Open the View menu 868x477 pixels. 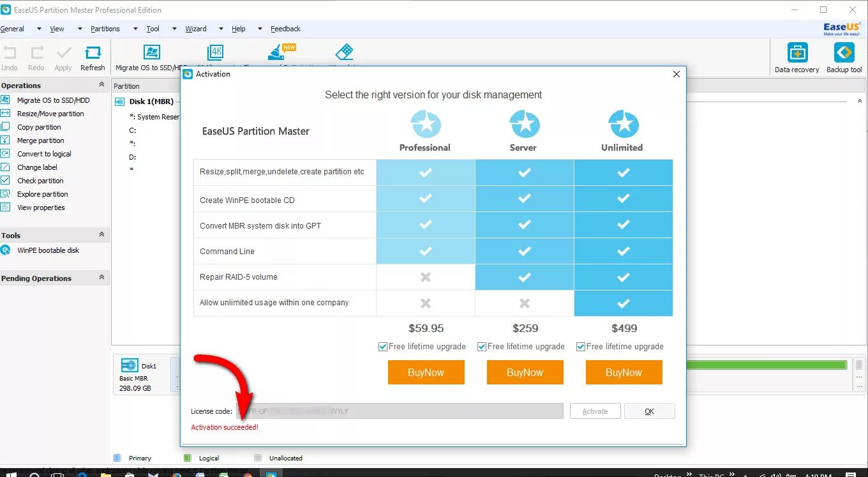57,29
